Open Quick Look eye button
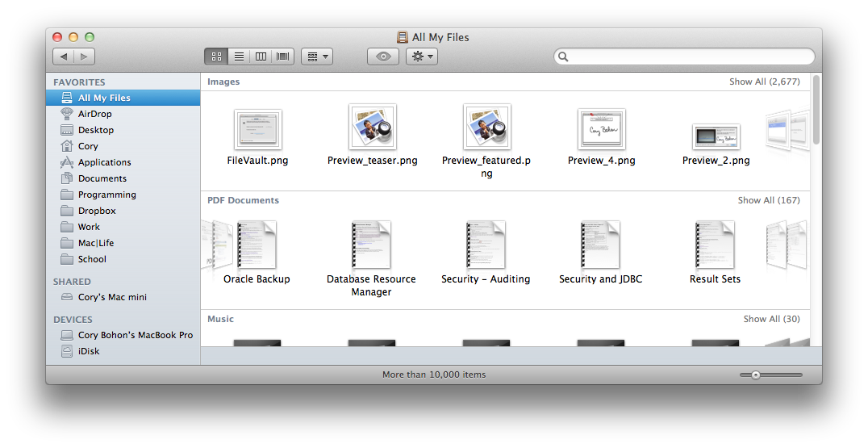This screenshot has width=868, height=448. (x=383, y=57)
